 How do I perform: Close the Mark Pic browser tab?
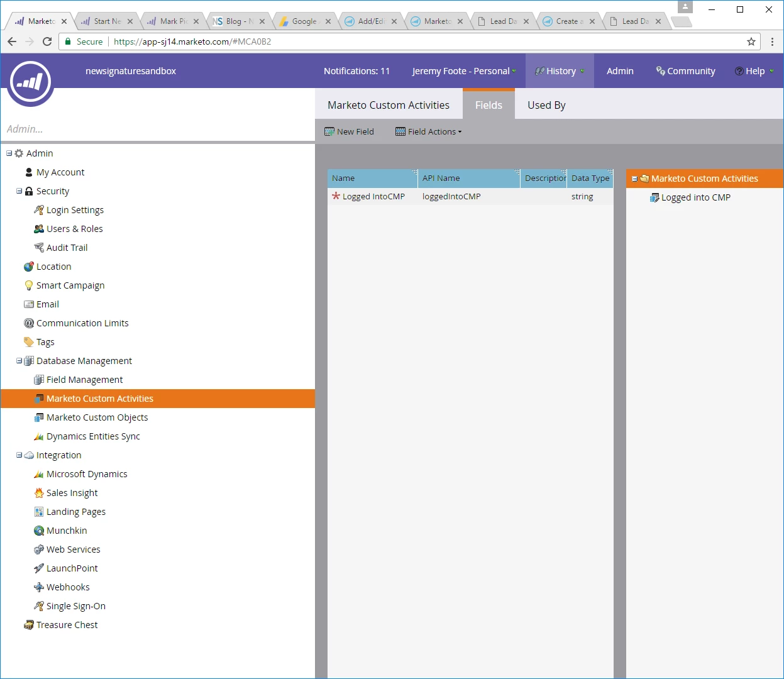pos(196,21)
